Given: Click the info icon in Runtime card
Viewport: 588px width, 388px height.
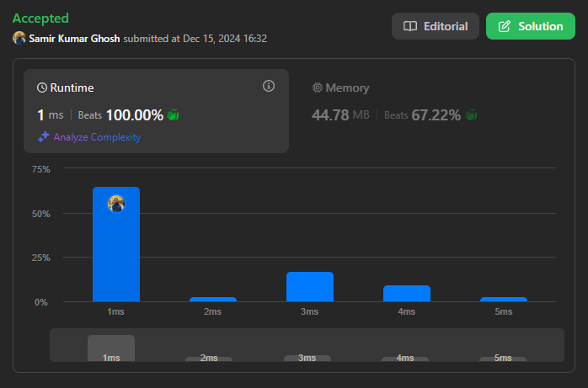Looking at the screenshot, I should tap(269, 86).
